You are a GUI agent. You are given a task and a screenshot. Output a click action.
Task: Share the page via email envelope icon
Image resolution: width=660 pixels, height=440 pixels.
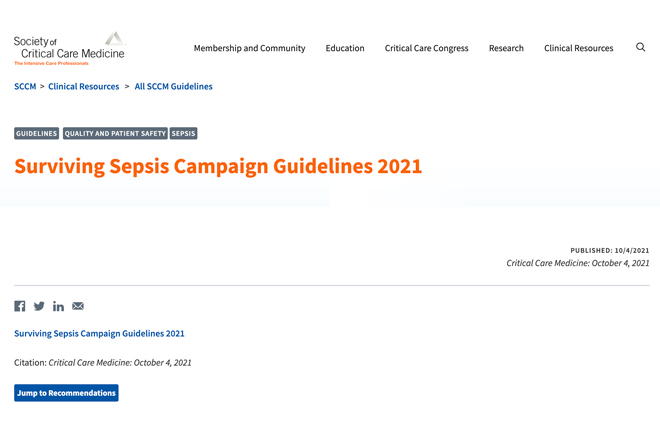coord(78,306)
